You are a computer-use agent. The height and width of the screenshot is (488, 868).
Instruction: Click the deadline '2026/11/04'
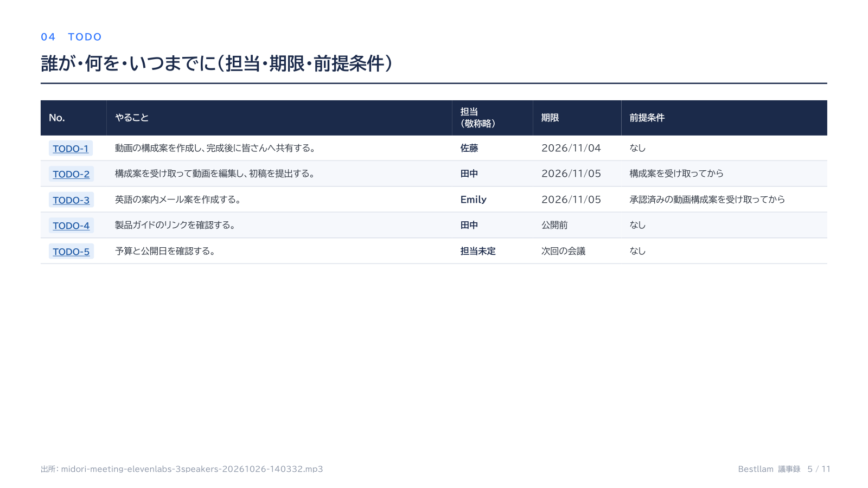tap(571, 148)
